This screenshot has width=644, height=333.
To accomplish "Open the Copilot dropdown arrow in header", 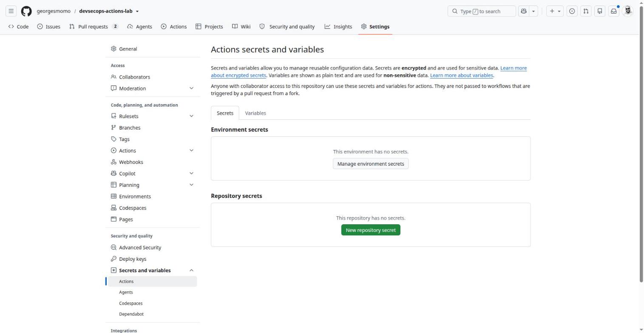I will (x=533, y=11).
